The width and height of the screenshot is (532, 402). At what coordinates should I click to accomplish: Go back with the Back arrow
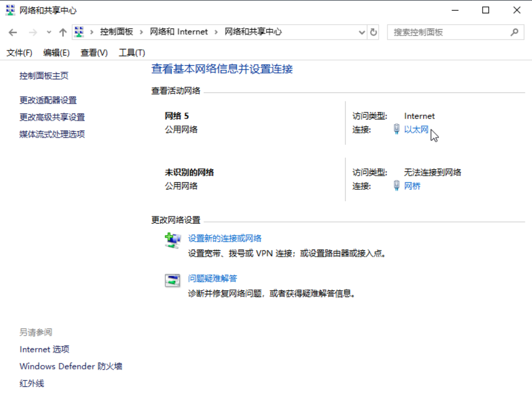coord(13,32)
